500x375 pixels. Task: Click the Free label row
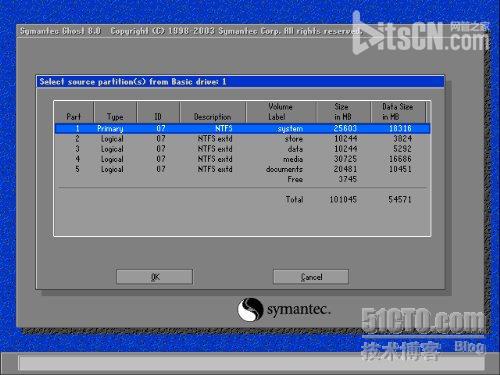pyautogui.click(x=295, y=179)
